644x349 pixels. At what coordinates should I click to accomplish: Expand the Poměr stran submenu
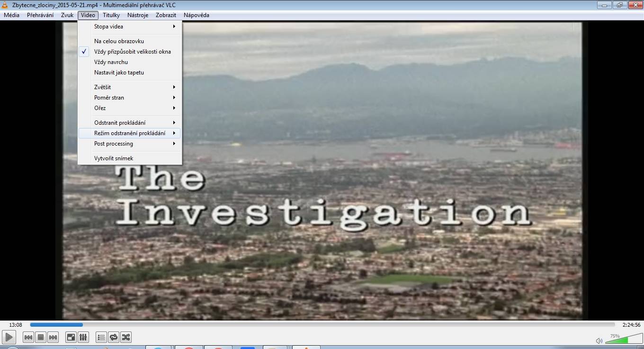(130, 98)
